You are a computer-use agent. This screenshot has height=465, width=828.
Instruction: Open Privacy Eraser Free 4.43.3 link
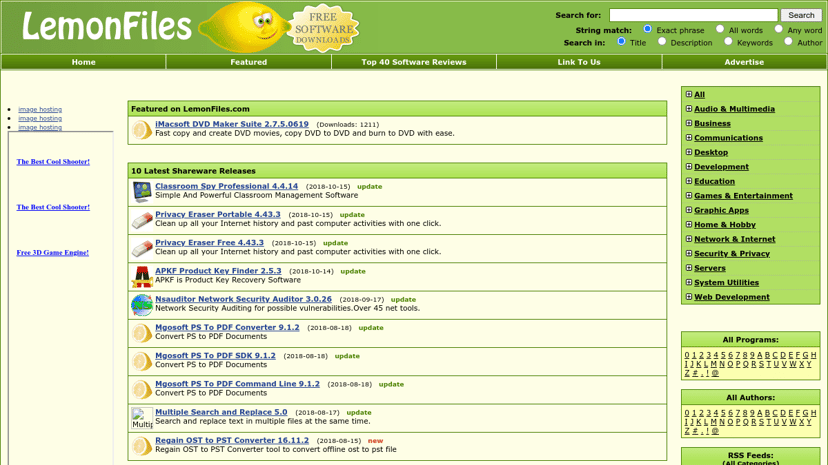[x=209, y=243]
